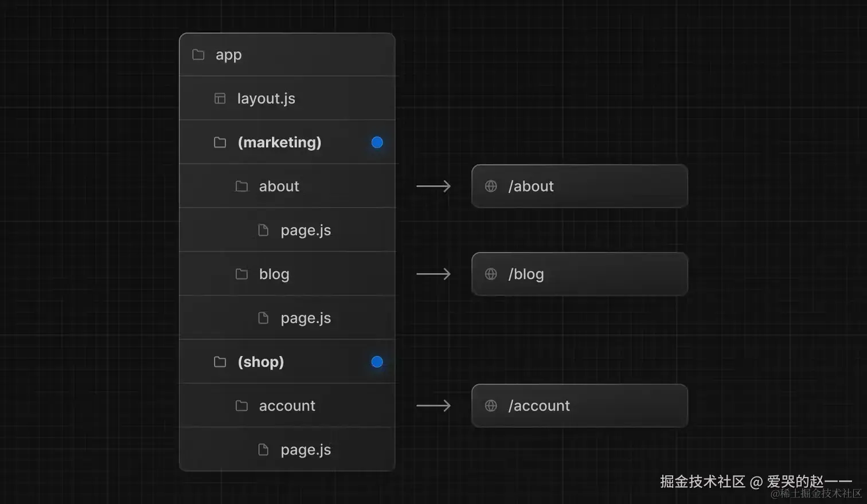The width and height of the screenshot is (867, 504).
Task: Click the folder icon next to (shop)
Action: pos(220,362)
